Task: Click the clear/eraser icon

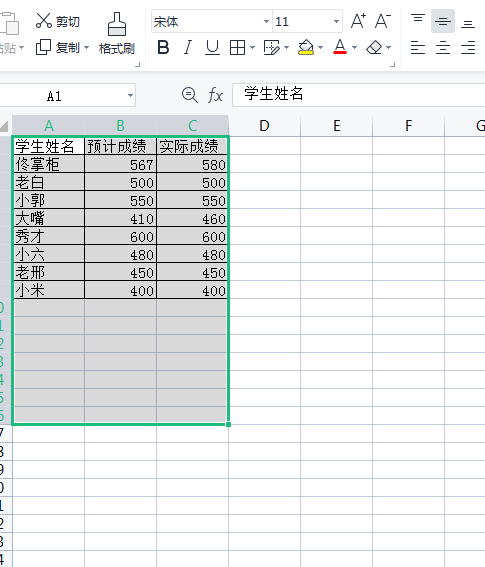Action: (x=374, y=47)
